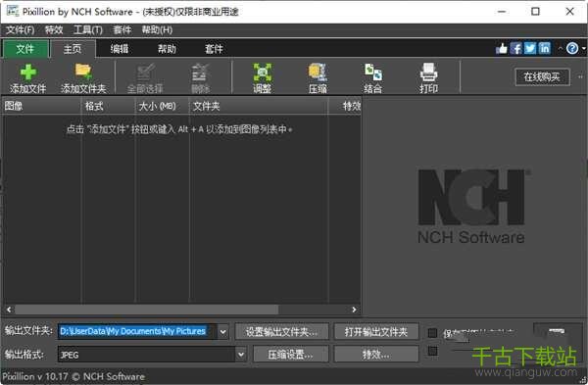Click the blue help question mark icon
This screenshot has width=588, height=385.
click(x=572, y=48)
